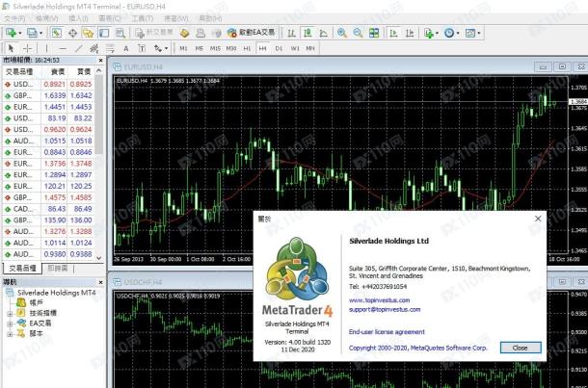The height and width of the screenshot is (388, 588).
Task: Switch to D1 timeframe
Action: [279, 48]
